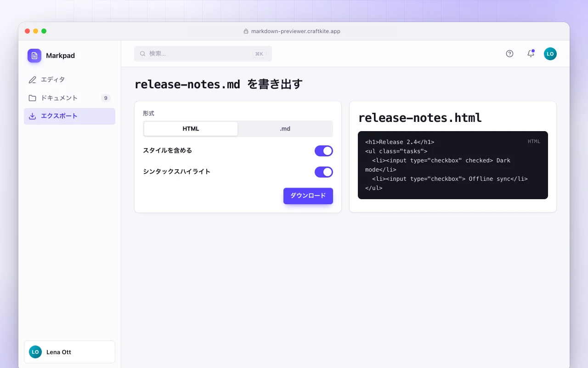This screenshot has width=588, height=368.
Task: Select the HTML format tab
Action: 191,129
